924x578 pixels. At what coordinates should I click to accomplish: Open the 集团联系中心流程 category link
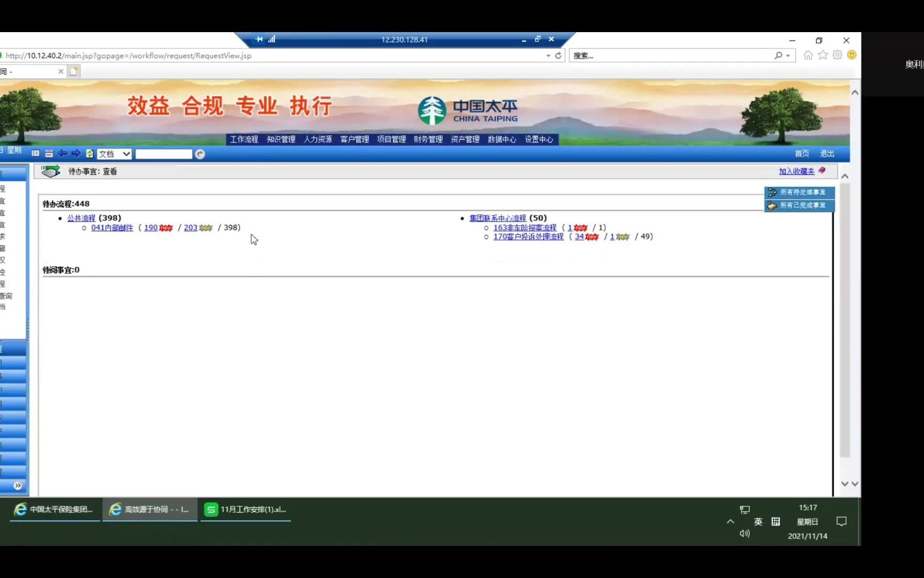coord(498,218)
